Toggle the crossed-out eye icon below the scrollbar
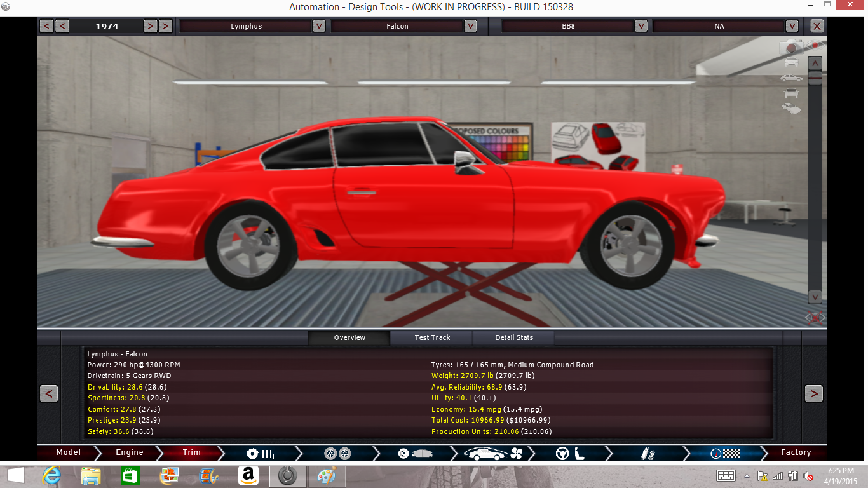Image resolution: width=868 pixels, height=488 pixels. 815,317
